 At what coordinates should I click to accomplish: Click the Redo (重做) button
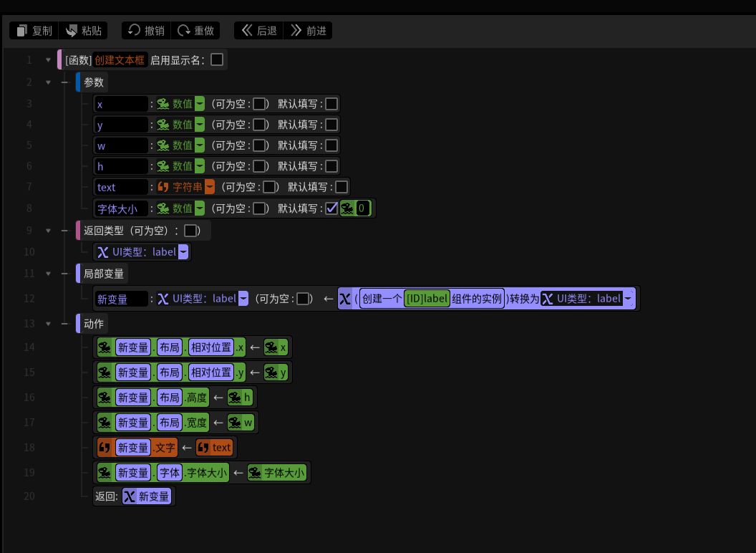[x=195, y=31]
